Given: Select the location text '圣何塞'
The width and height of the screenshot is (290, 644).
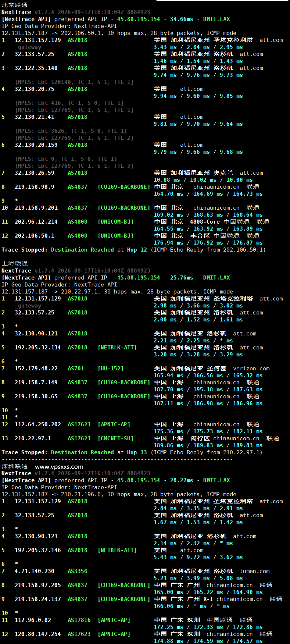Looking at the screenshot, I should tap(216, 369).
